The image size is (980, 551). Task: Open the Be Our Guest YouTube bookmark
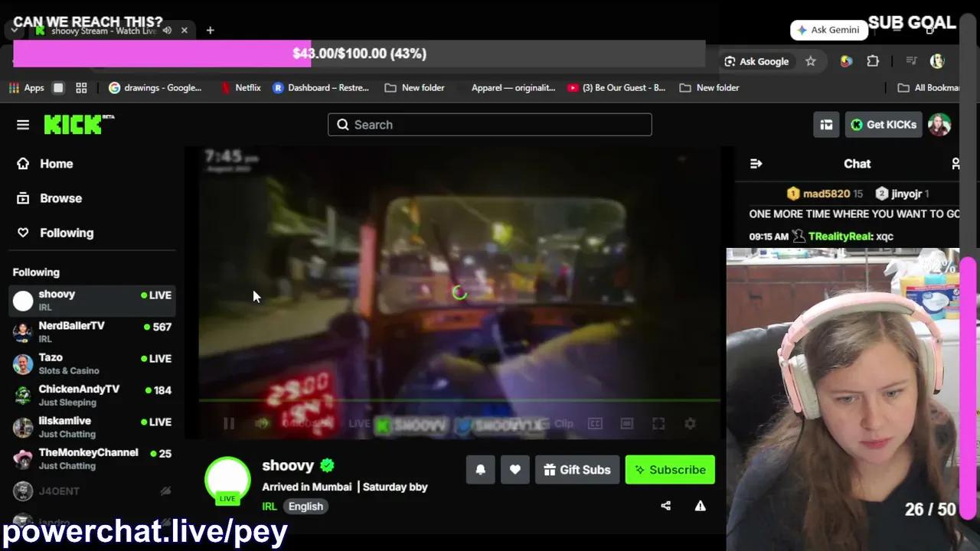(616, 88)
